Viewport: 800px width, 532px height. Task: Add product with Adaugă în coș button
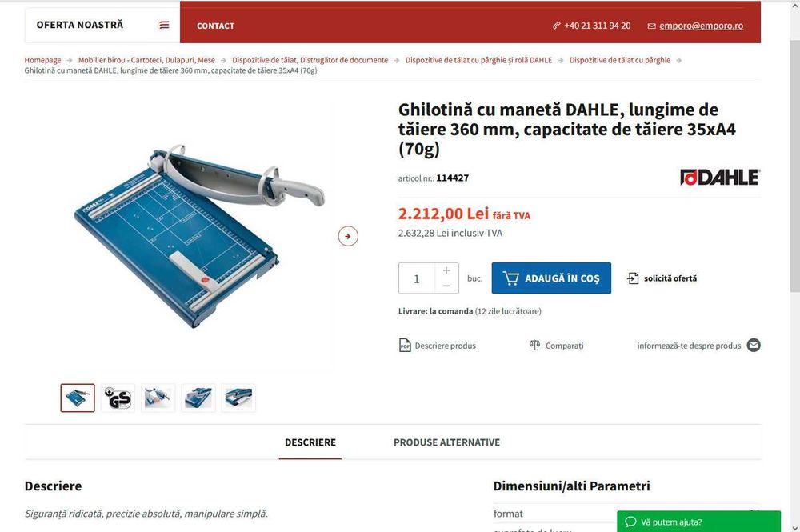[x=551, y=278]
